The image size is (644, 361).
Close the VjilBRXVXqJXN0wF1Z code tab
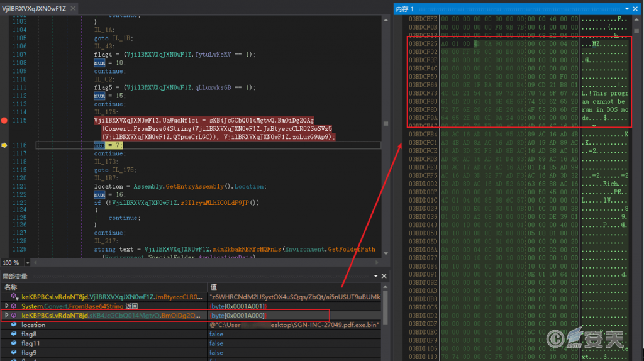[73, 8]
